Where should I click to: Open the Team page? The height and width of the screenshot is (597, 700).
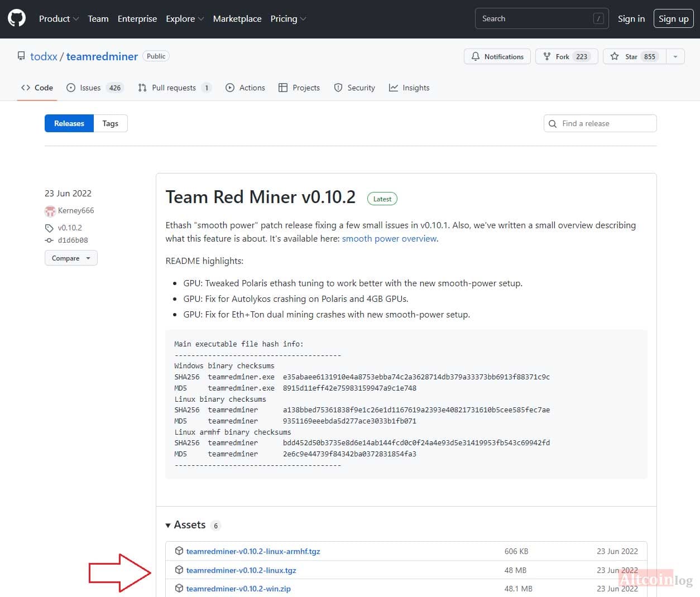click(98, 18)
